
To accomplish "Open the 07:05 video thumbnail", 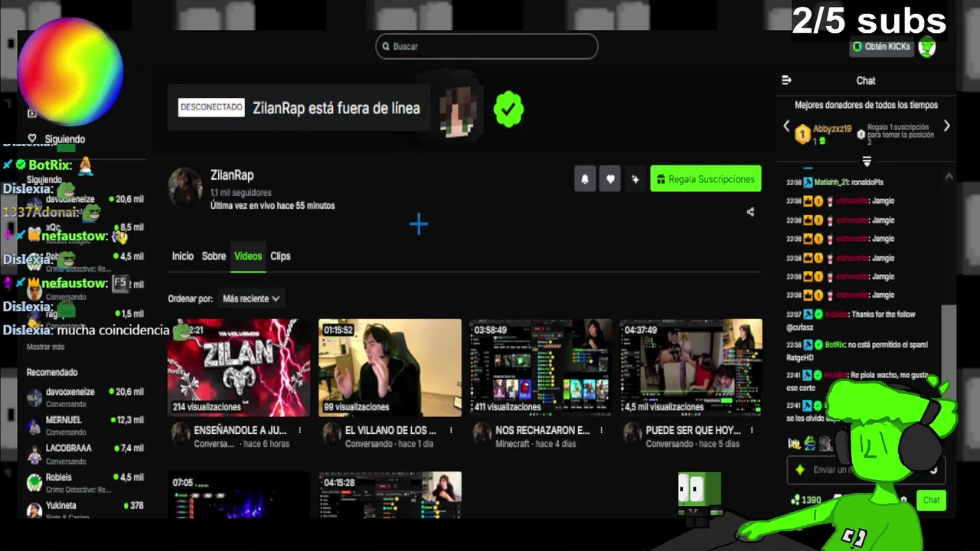I will point(239,495).
